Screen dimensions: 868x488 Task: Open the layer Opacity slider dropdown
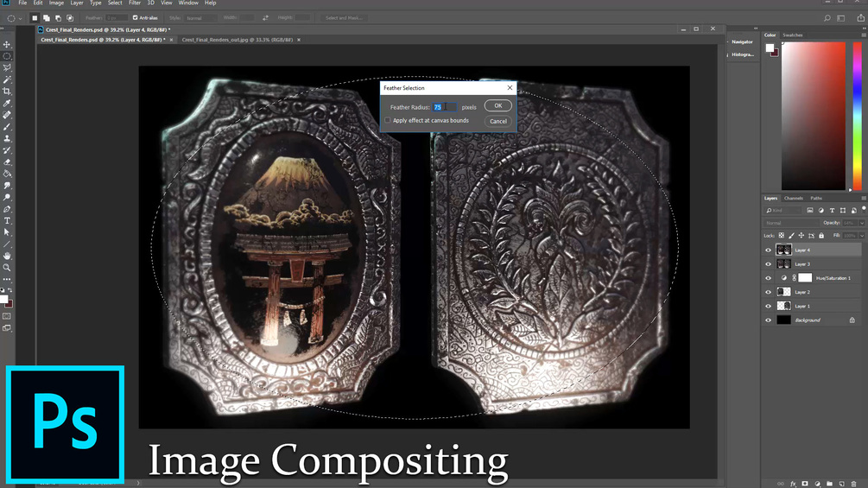[861, 223]
